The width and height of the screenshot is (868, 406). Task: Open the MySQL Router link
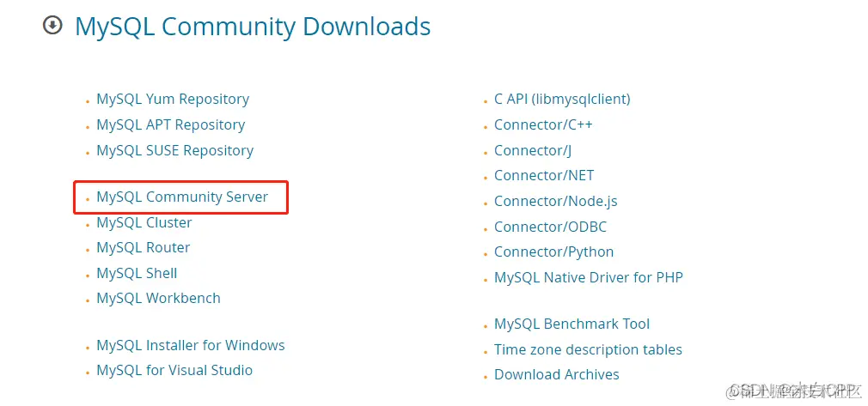coord(144,248)
